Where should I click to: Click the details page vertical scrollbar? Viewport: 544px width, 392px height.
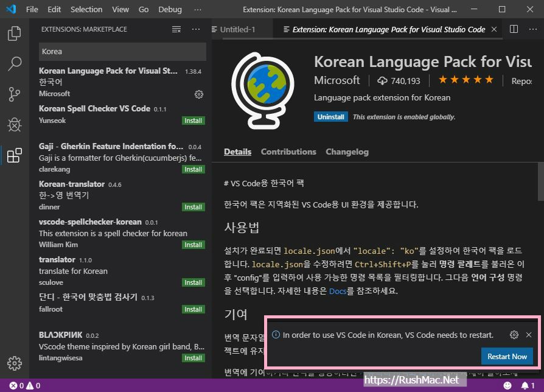(540, 181)
